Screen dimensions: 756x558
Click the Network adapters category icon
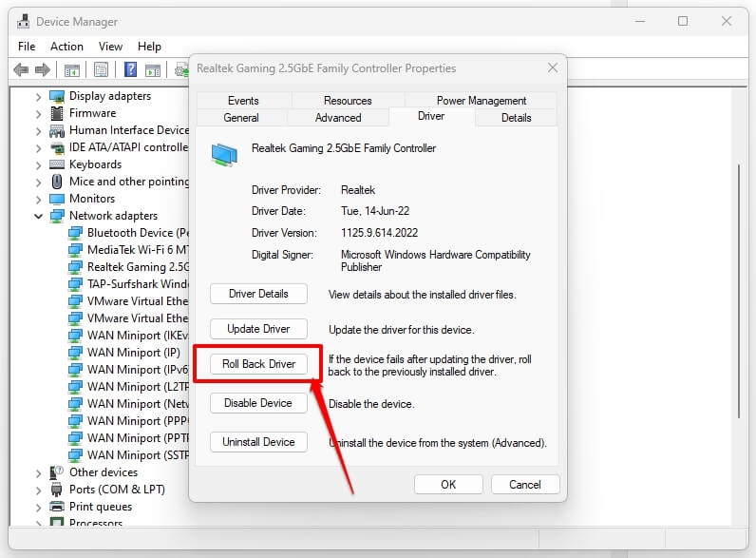(57, 216)
